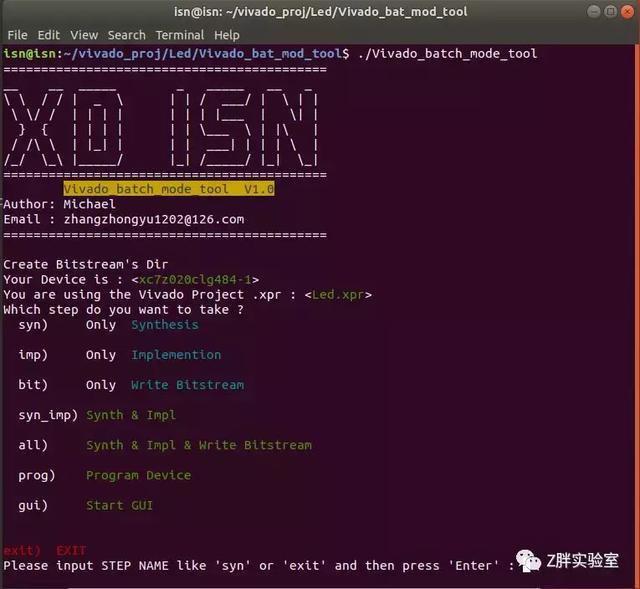Click the 'Start GUI' text
This screenshot has width=640, height=589.
click(119, 505)
